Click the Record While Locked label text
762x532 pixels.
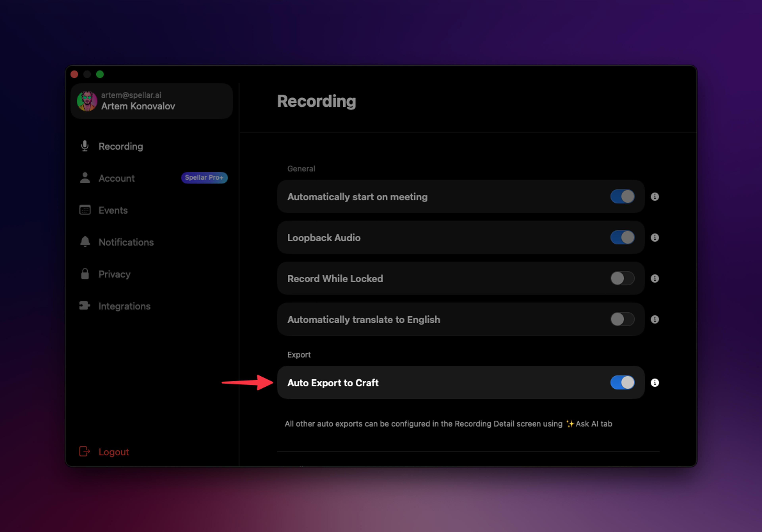(335, 279)
